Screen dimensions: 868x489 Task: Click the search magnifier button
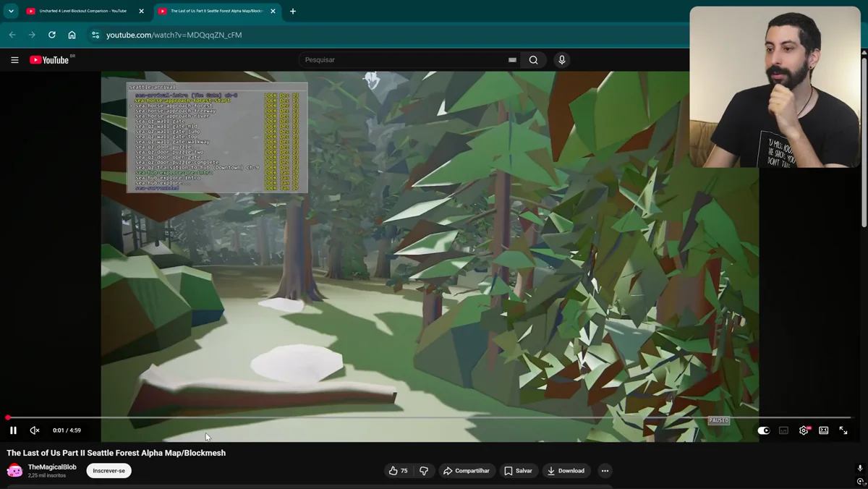pos(533,60)
